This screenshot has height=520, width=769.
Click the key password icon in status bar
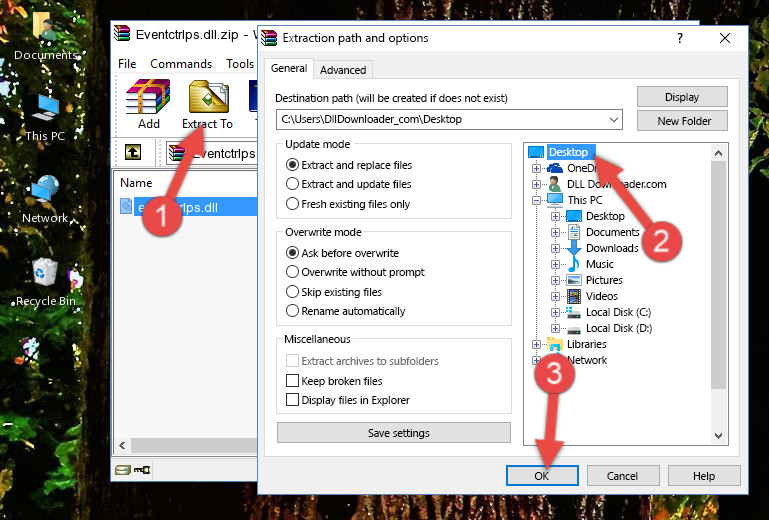coord(142,470)
